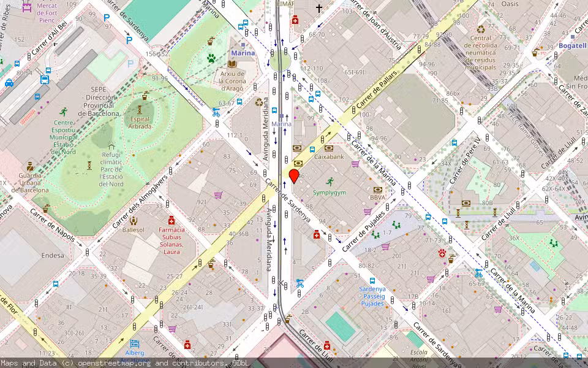
Task: Open the Arxiu de la Corona d'Aragó book icon
Action: [x=232, y=64]
